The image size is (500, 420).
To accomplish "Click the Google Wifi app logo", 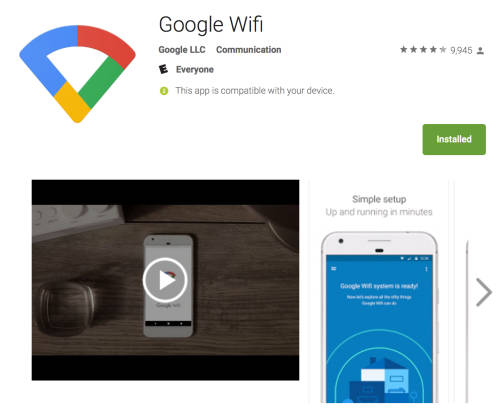I will coord(78,74).
